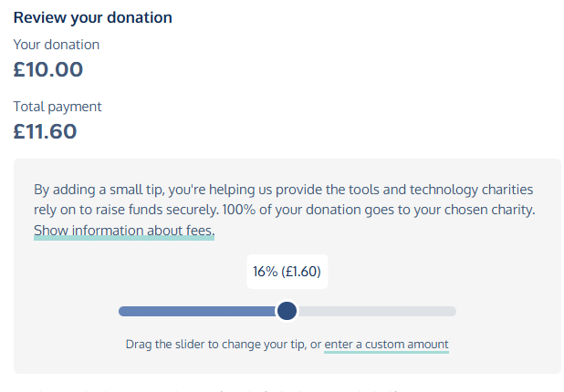Select the 'Your donation' label
The width and height of the screenshot is (564, 392).
pyautogui.click(x=57, y=45)
